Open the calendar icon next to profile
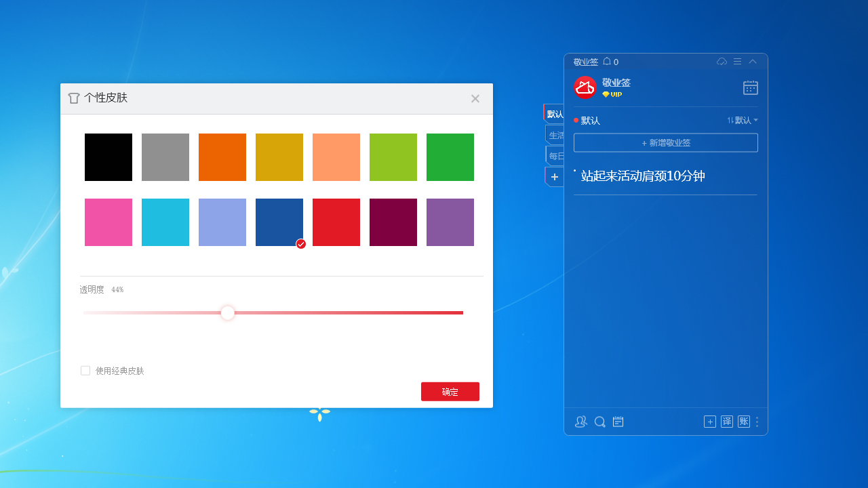The width and height of the screenshot is (868, 488). 750,87
